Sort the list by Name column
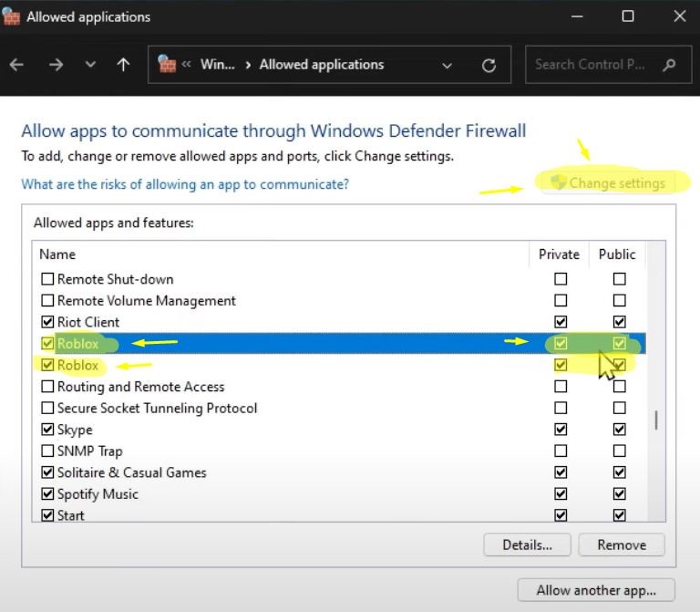Image resolution: width=700 pixels, height=612 pixels. click(57, 254)
